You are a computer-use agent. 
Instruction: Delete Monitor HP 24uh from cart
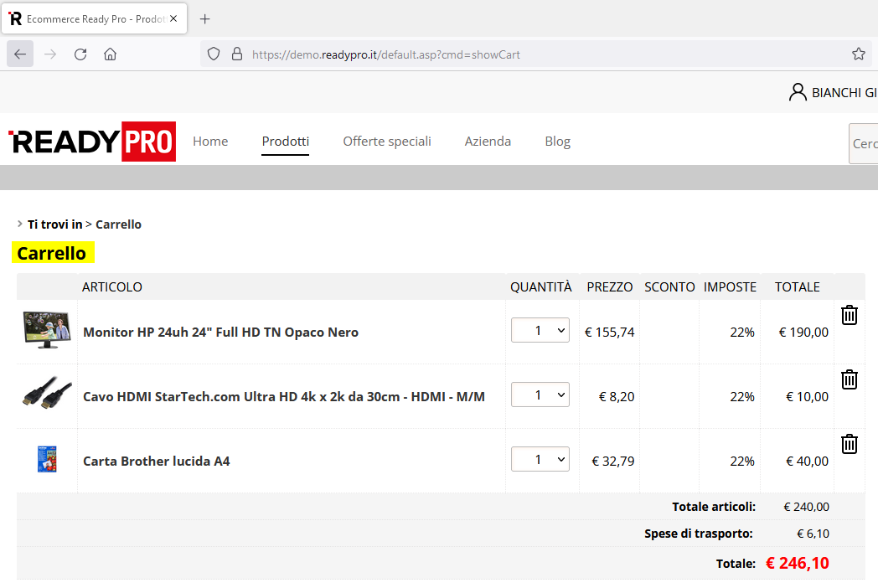point(850,315)
